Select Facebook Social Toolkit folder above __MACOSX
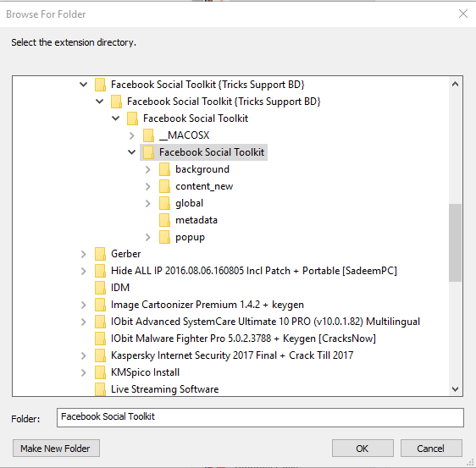 (x=196, y=118)
